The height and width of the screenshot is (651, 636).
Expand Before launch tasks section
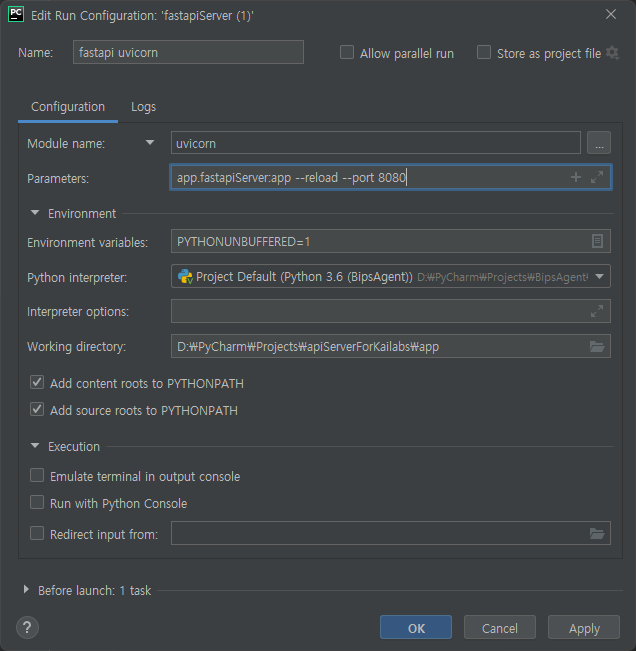tap(26, 590)
